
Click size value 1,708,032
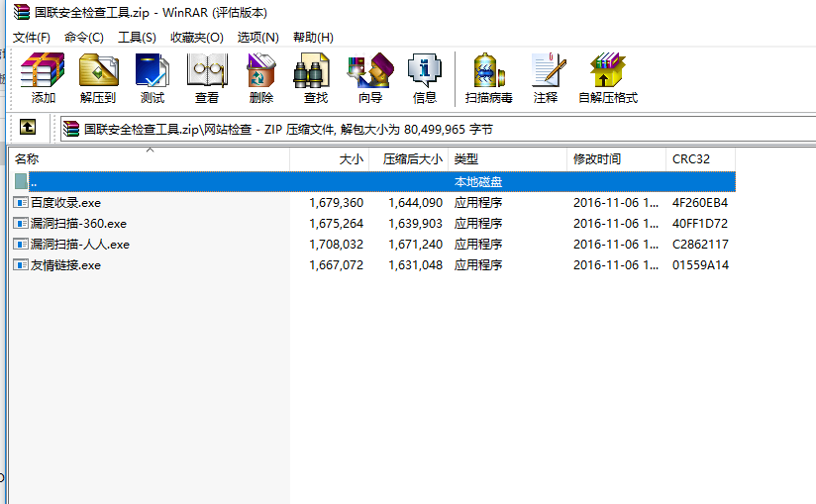(336, 245)
